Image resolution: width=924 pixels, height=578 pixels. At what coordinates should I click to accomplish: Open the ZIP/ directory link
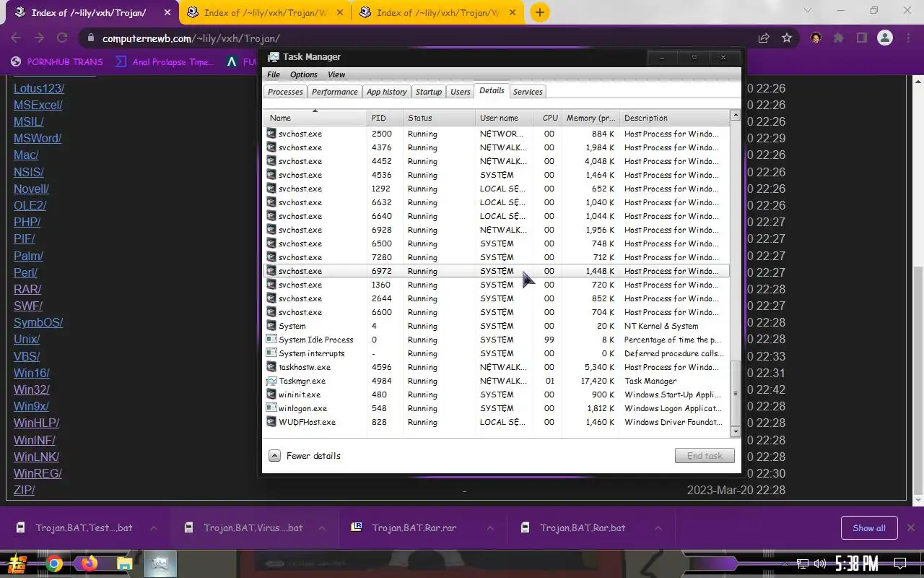point(25,490)
